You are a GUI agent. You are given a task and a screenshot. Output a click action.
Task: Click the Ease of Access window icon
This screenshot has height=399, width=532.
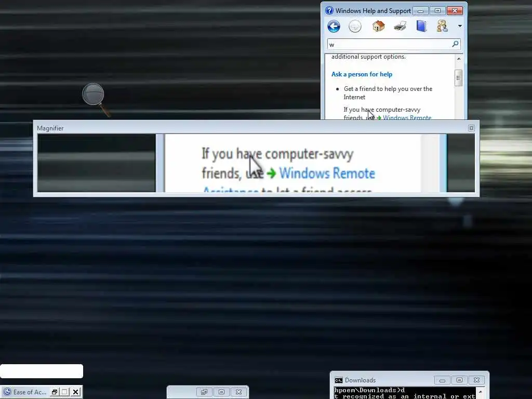click(x=7, y=392)
